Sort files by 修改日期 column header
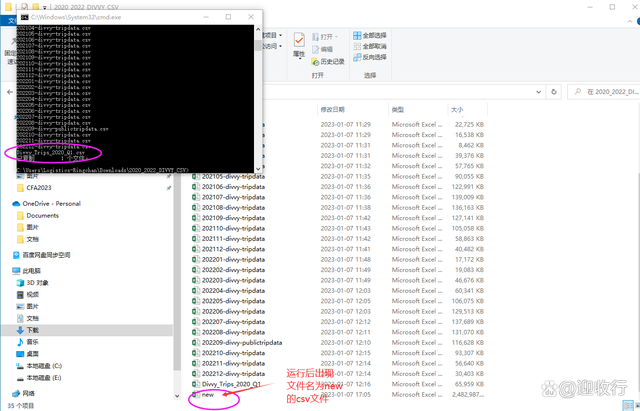Viewport: 640px width, 411px height. point(334,108)
